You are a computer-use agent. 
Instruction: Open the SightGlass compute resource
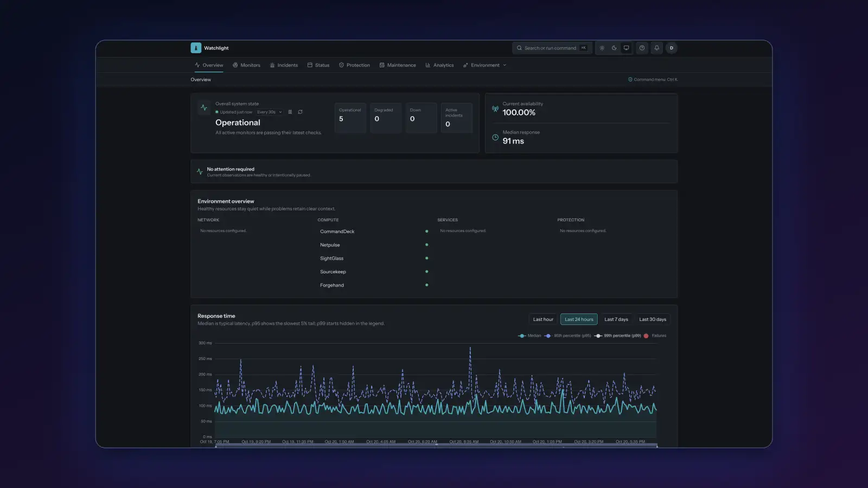tap(374, 259)
